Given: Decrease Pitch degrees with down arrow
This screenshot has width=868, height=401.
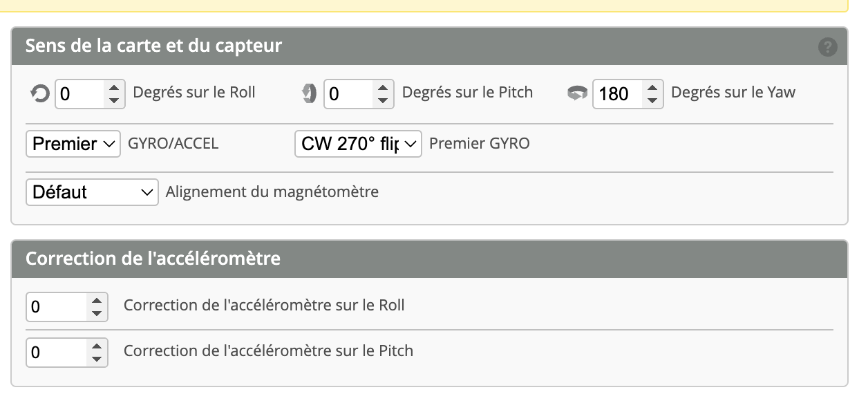Looking at the screenshot, I should coord(383,100).
